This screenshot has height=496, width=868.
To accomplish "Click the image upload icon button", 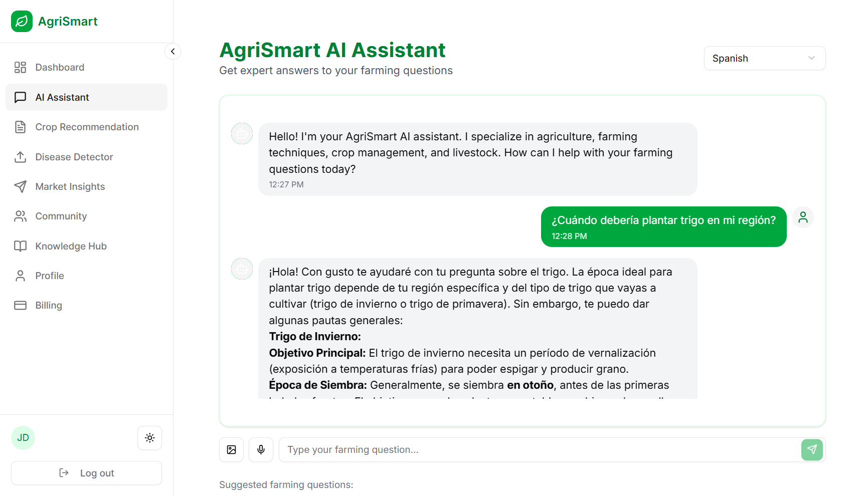I will click(231, 450).
